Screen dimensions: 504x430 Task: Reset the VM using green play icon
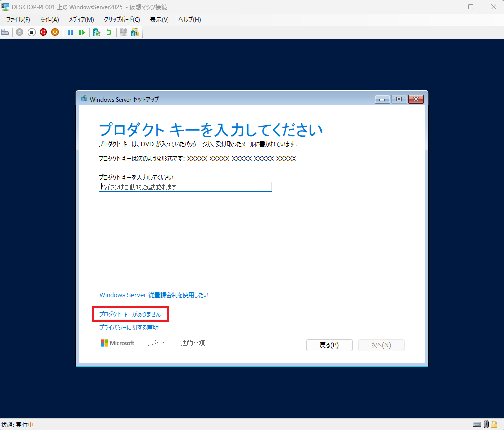82,32
